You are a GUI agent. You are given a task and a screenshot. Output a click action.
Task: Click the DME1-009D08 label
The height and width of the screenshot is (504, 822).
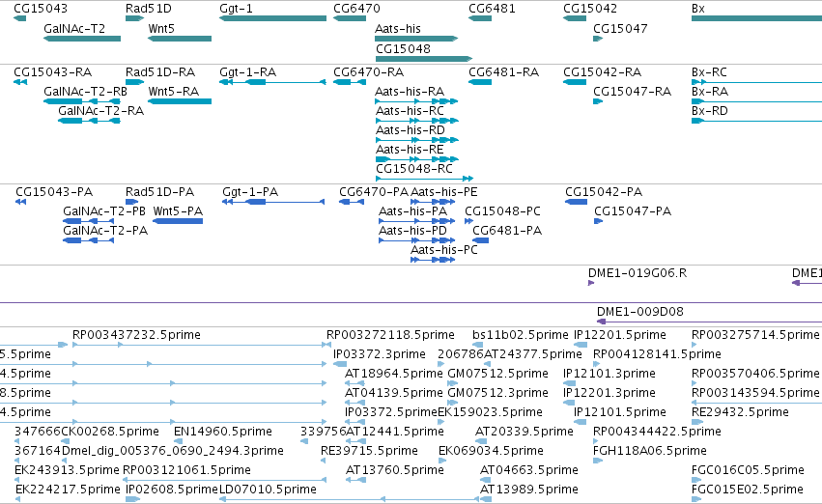coord(640,312)
